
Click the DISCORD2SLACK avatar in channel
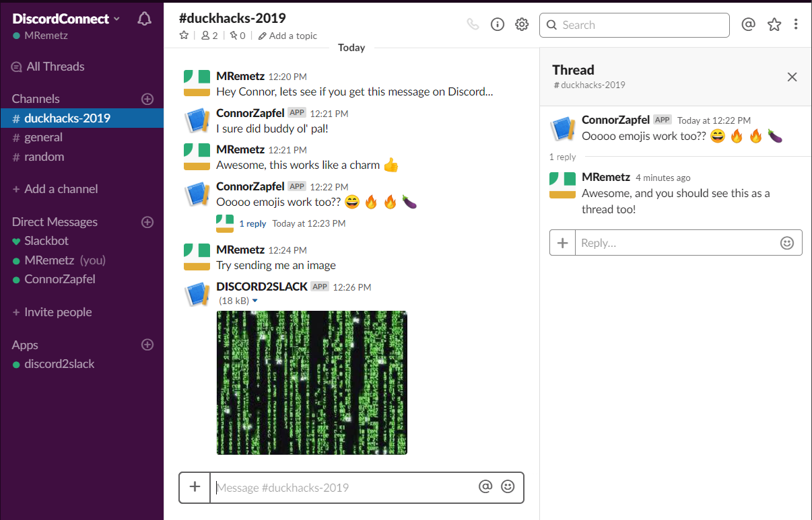click(197, 293)
